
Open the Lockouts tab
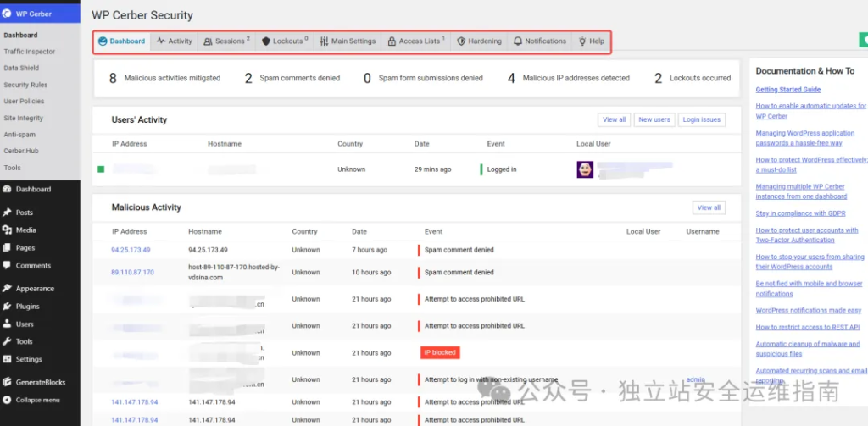pos(285,41)
